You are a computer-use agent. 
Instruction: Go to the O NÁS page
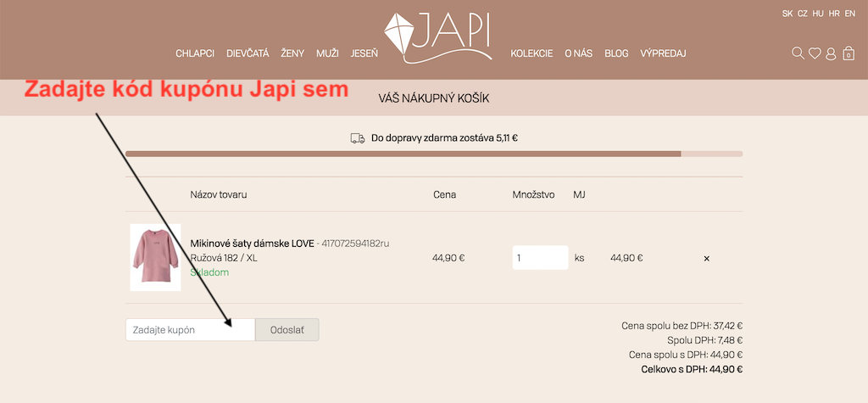point(578,53)
